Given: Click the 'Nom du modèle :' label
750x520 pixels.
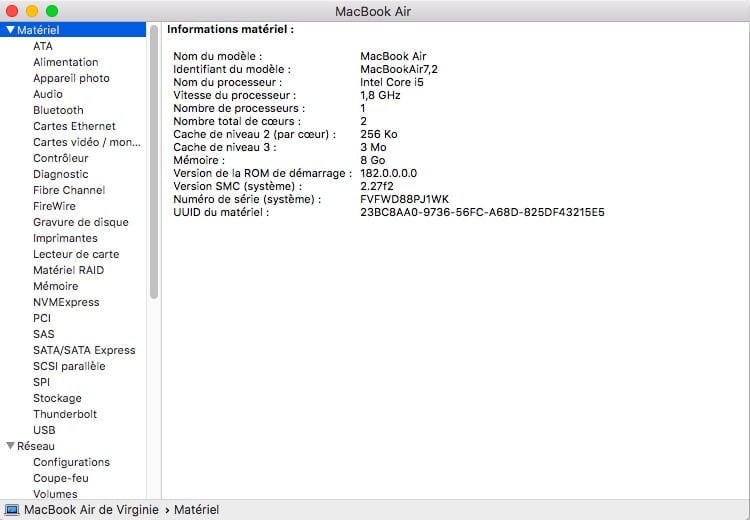Looking at the screenshot, I should click(x=218, y=56).
